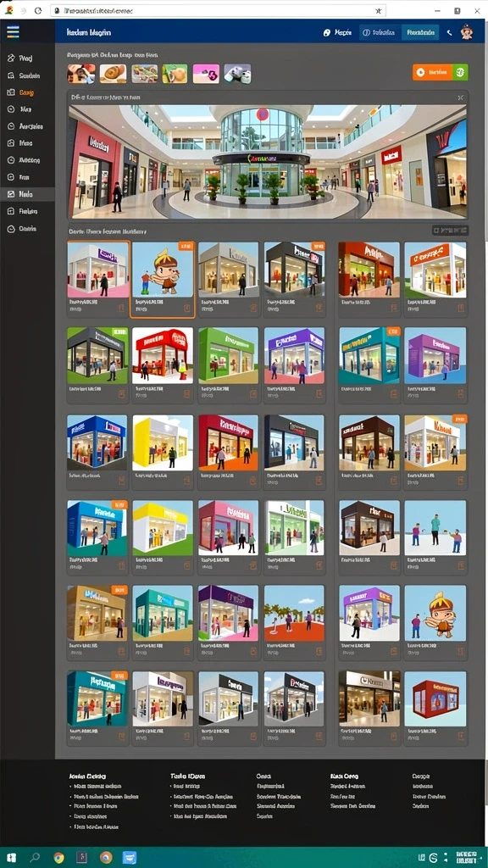488x868 pixels.
Task: Click the orange icon under the palm trees card
Action: point(319,650)
